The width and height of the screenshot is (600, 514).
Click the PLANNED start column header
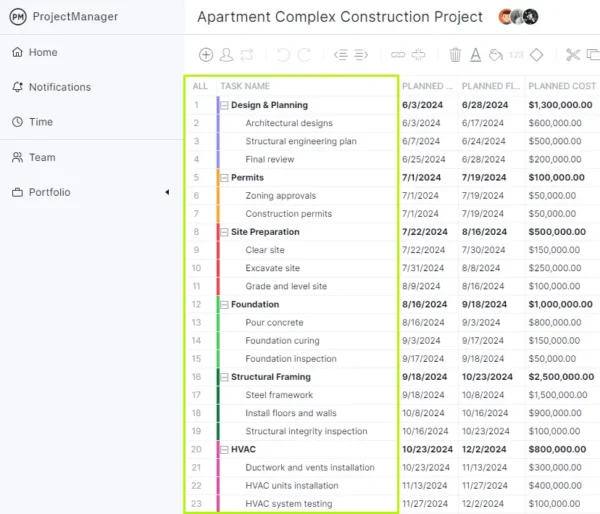pos(427,86)
